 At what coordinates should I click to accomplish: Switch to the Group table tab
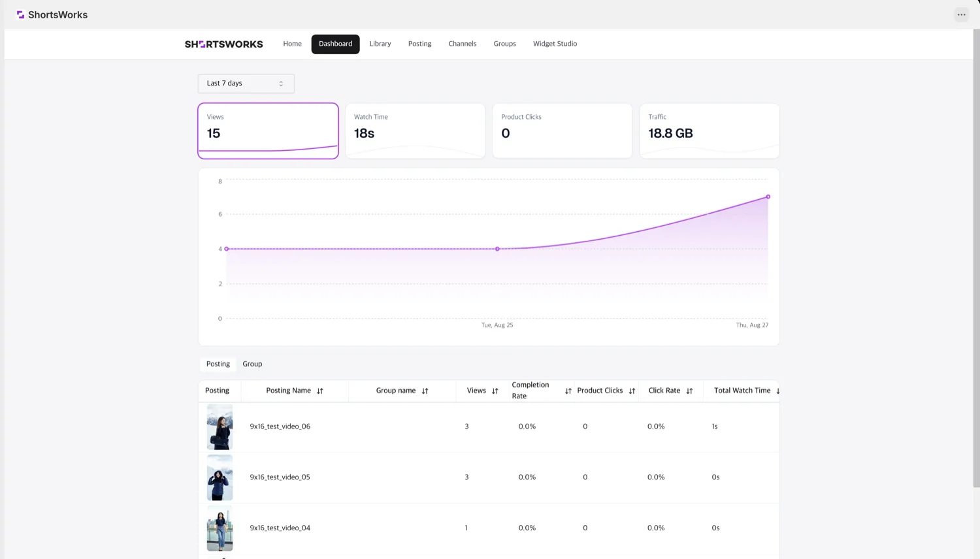pos(252,364)
